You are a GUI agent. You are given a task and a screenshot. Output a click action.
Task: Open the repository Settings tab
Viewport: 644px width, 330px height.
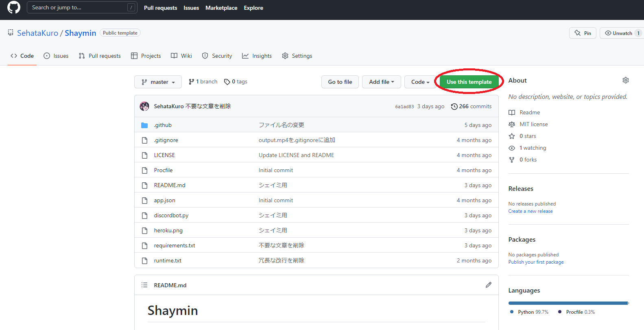click(x=297, y=56)
